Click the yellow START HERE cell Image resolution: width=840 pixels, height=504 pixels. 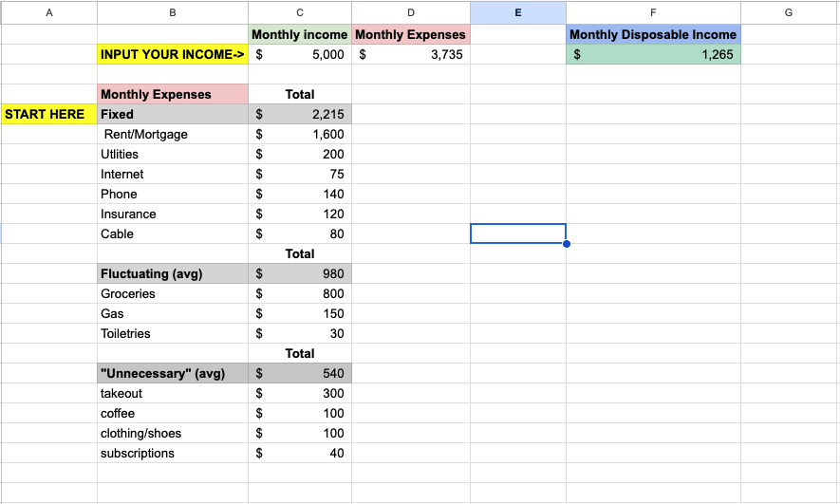pyautogui.click(x=48, y=114)
